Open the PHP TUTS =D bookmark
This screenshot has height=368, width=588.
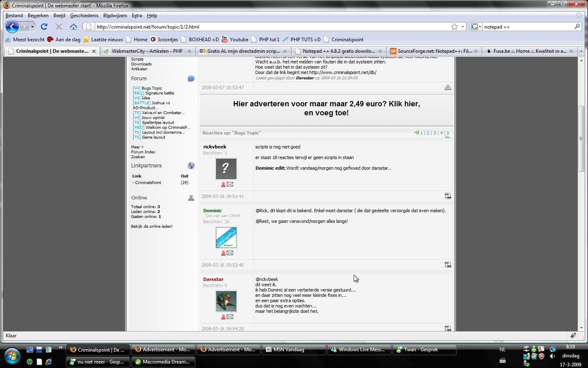[x=301, y=40]
